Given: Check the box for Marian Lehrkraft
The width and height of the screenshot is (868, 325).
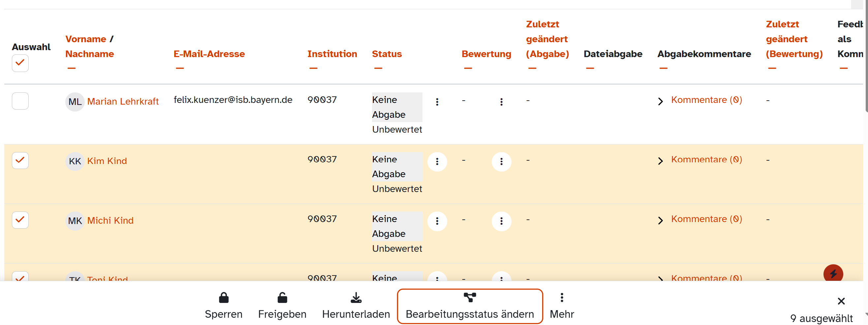Looking at the screenshot, I should (20, 101).
